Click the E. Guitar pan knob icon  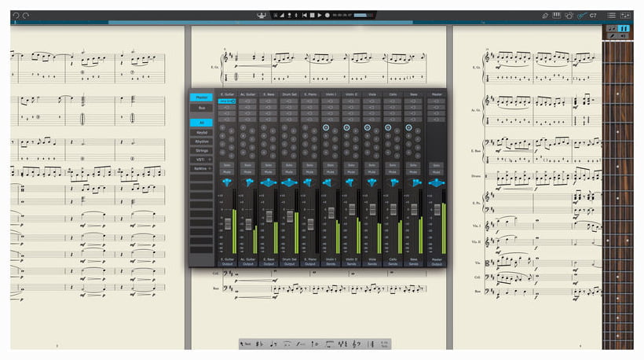tap(228, 182)
